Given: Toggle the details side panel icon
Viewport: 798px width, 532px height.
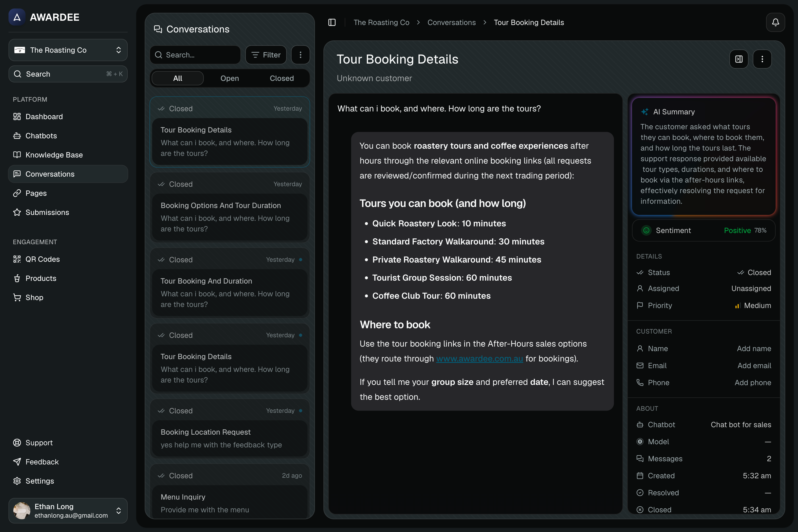Looking at the screenshot, I should click(739, 59).
